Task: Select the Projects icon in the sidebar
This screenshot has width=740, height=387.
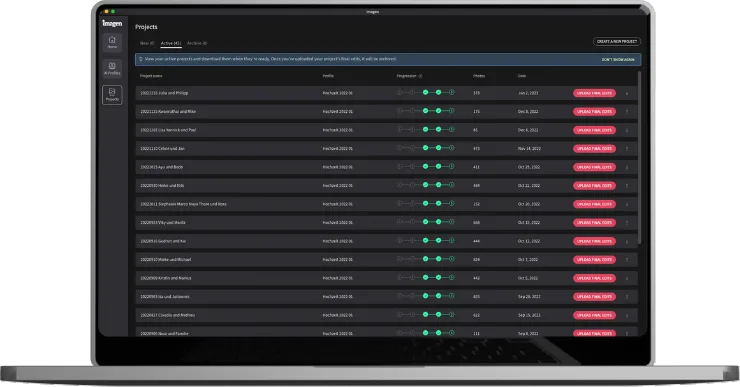Action: pos(112,94)
